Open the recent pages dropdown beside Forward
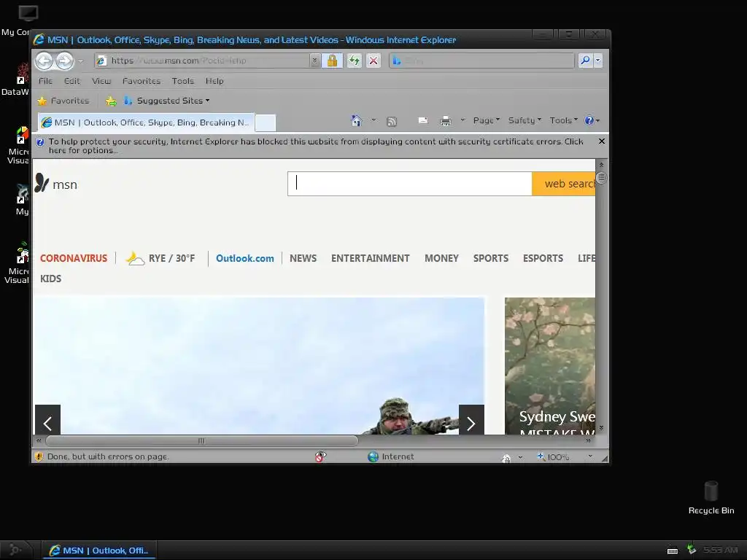The width and height of the screenshot is (747, 560). coord(80,61)
